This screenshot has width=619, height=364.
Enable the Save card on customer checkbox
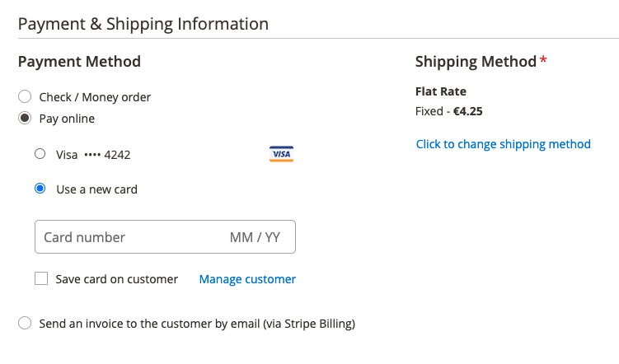[41, 278]
